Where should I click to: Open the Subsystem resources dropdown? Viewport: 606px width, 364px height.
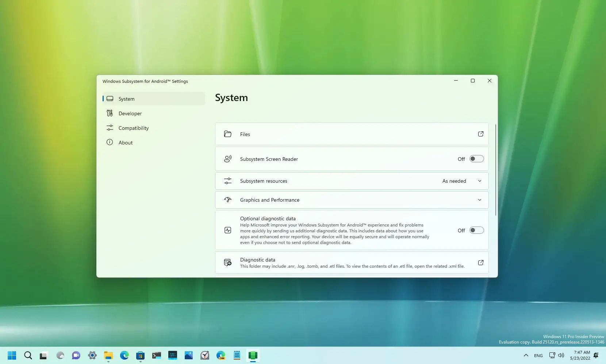[479, 181]
